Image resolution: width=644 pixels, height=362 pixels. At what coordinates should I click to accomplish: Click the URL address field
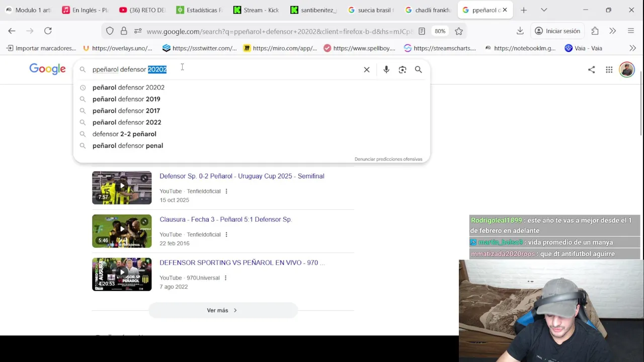pos(279,31)
